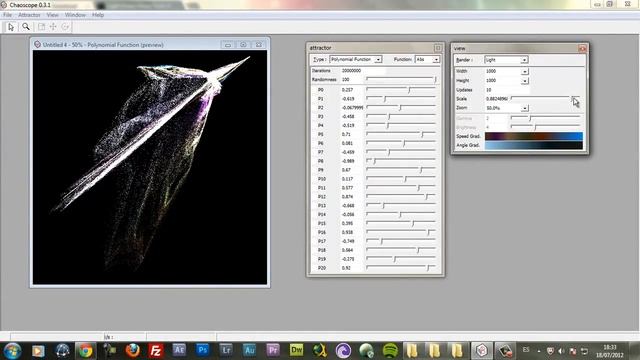The height and width of the screenshot is (360, 640).
Task: Open the Function dropdown in attractor panel
Action: pos(436,60)
